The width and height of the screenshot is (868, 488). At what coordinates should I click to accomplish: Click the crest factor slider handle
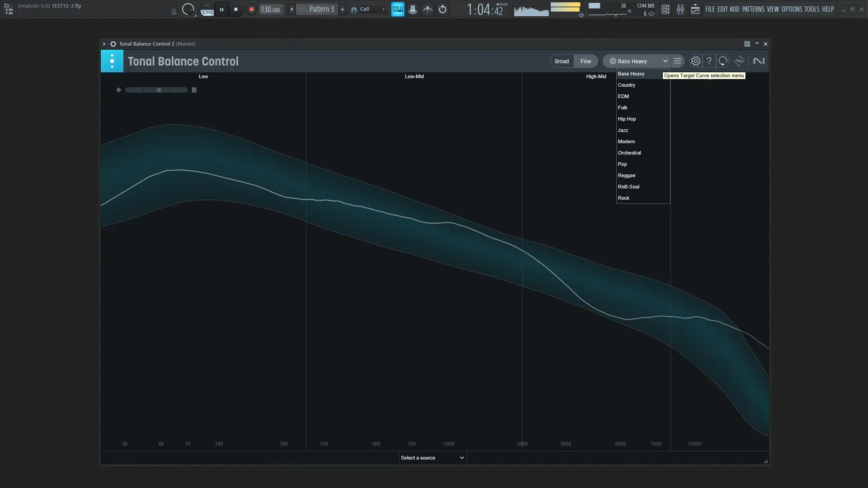pyautogui.click(x=159, y=90)
